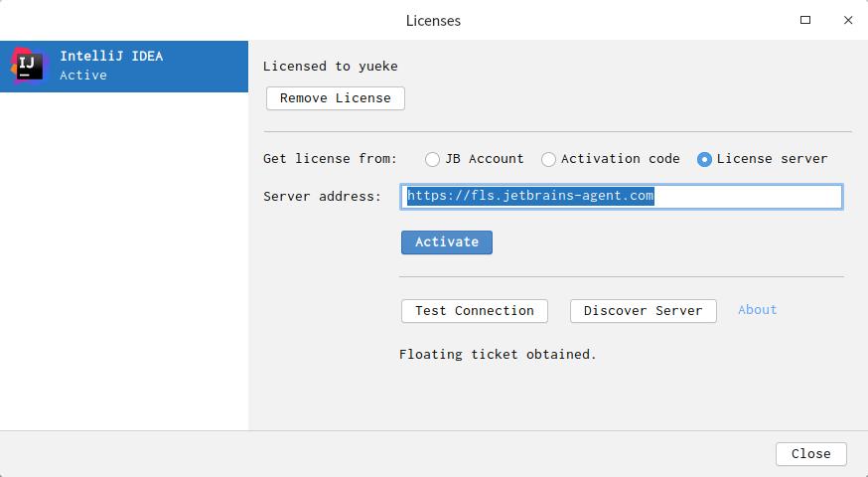Select the License server radio option
Viewport: 868px width, 477px height.
coord(705,159)
